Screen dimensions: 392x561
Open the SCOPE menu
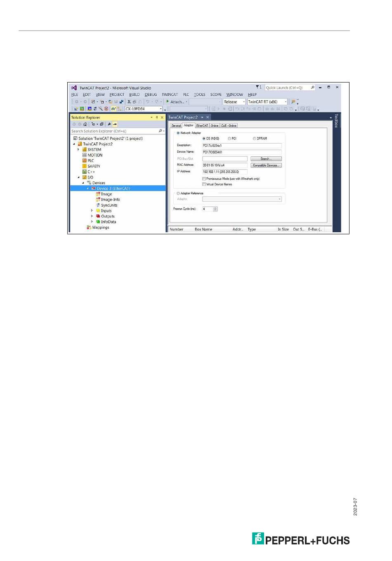pos(216,95)
